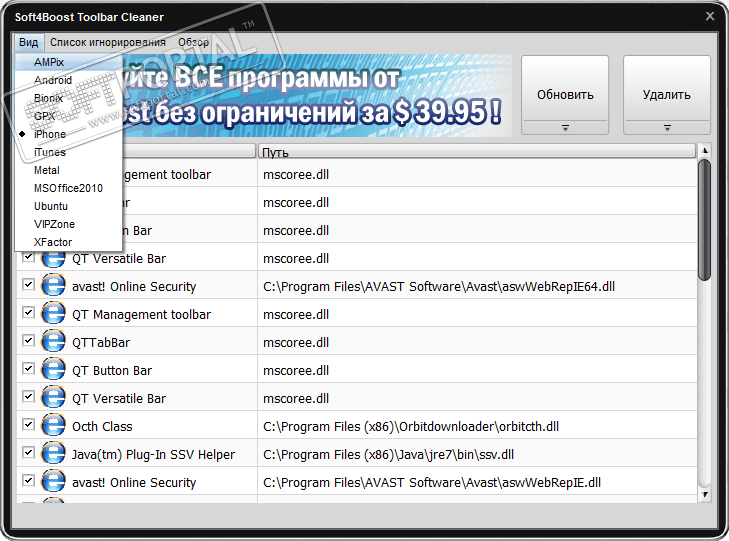Screen dimensions: 729x541
Task: Select the Java(tm) Plug-In SSV Helper name
Action: click(153, 454)
